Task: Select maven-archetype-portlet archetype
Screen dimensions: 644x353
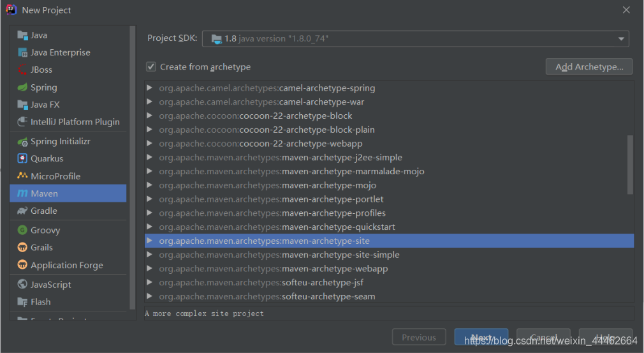Action: click(389, 199)
